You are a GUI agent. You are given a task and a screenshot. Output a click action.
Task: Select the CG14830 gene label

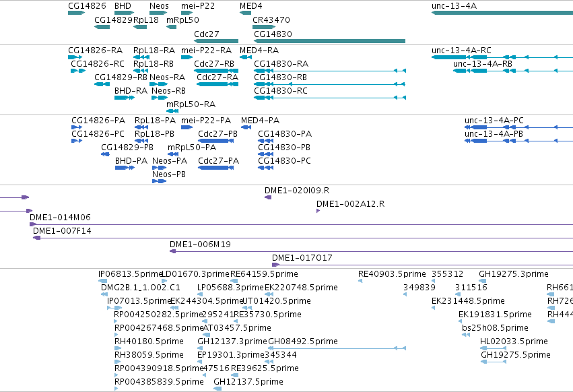point(273,34)
